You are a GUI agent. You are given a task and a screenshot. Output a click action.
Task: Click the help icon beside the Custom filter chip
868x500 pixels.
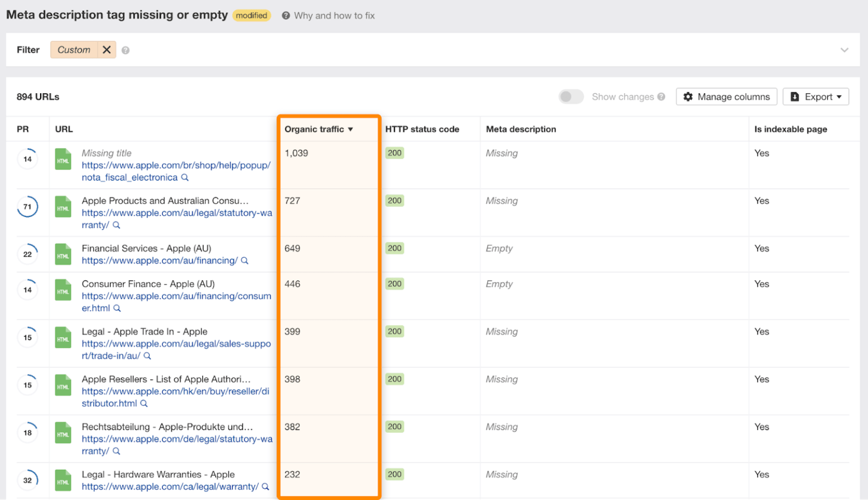[125, 50]
